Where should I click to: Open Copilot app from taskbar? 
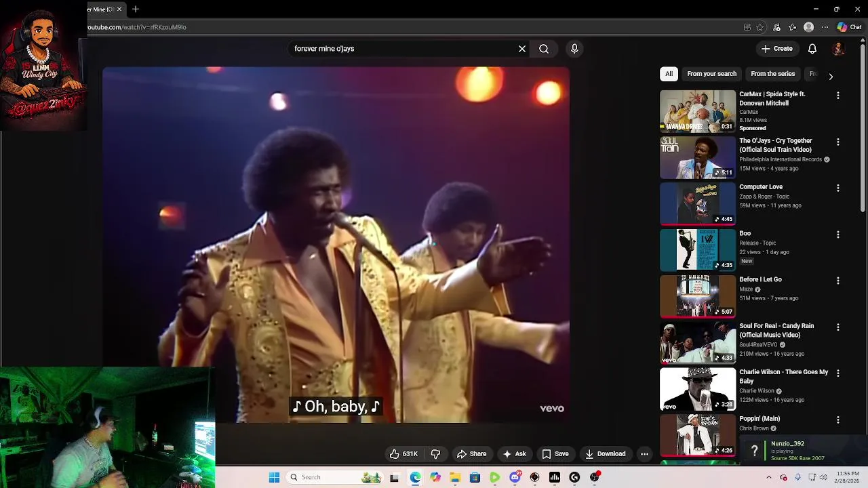[x=435, y=477]
